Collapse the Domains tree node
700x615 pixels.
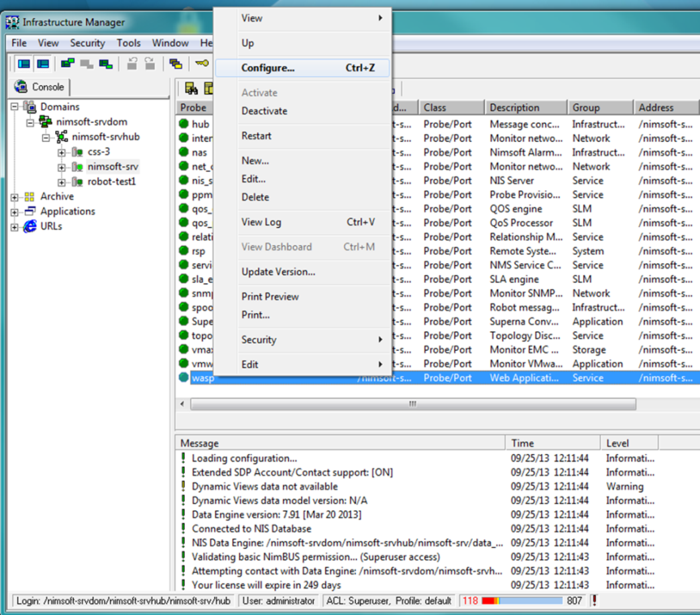[14, 107]
